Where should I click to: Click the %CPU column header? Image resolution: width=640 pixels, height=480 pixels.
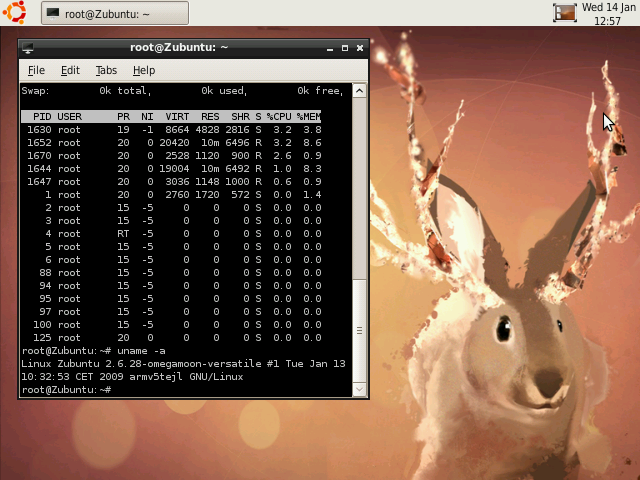(x=279, y=117)
